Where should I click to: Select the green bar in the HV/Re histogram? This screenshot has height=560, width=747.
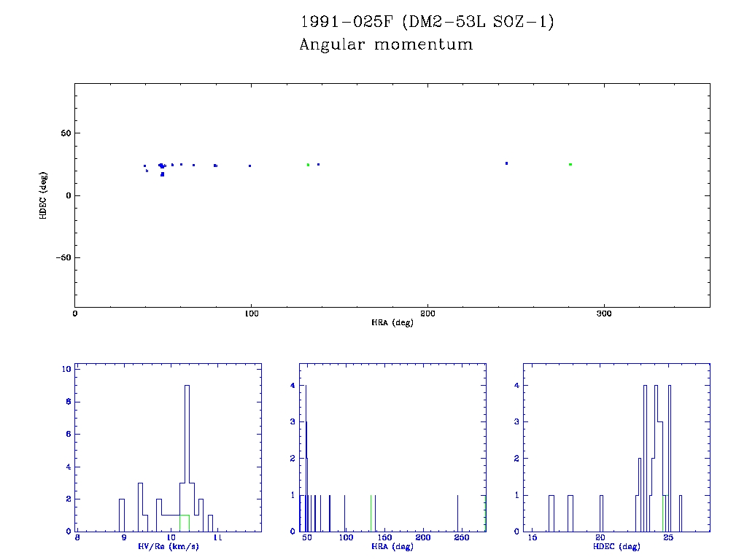[184, 523]
